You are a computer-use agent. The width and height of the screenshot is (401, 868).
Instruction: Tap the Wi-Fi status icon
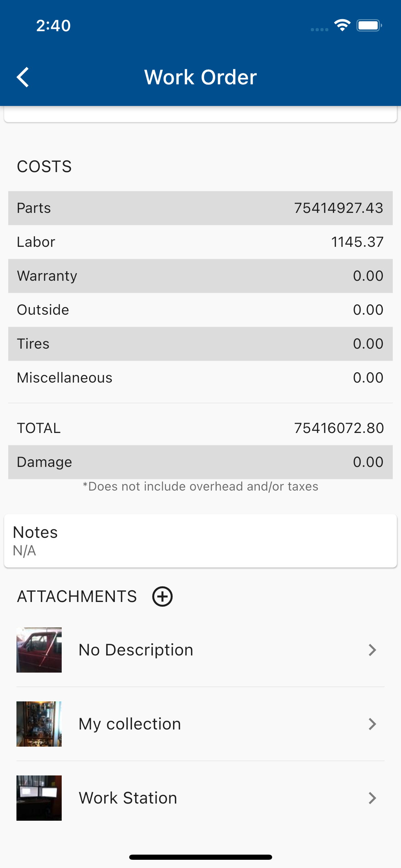(x=342, y=25)
